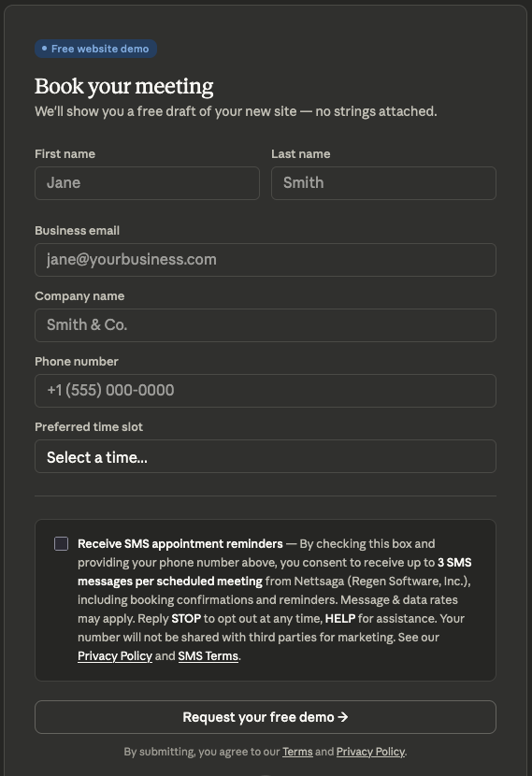Image resolution: width=532 pixels, height=776 pixels.
Task: Click the Last name label
Action: (300, 154)
